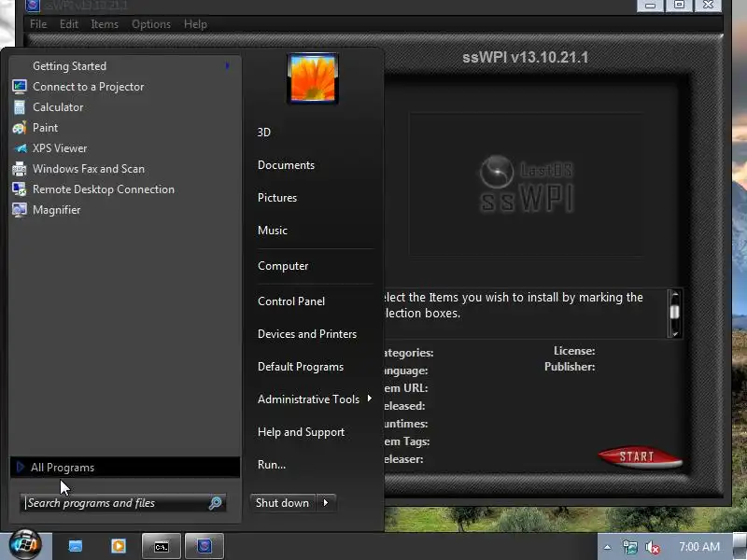Click ssWPI window title bar icon
Viewport: 747px width, 560px height.
click(33, 6)
